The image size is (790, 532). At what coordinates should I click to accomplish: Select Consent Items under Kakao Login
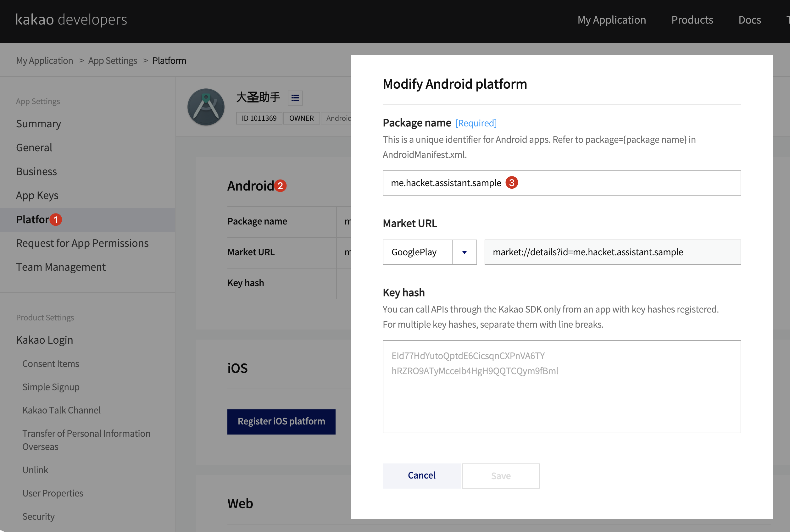click(x=51, y=363)
